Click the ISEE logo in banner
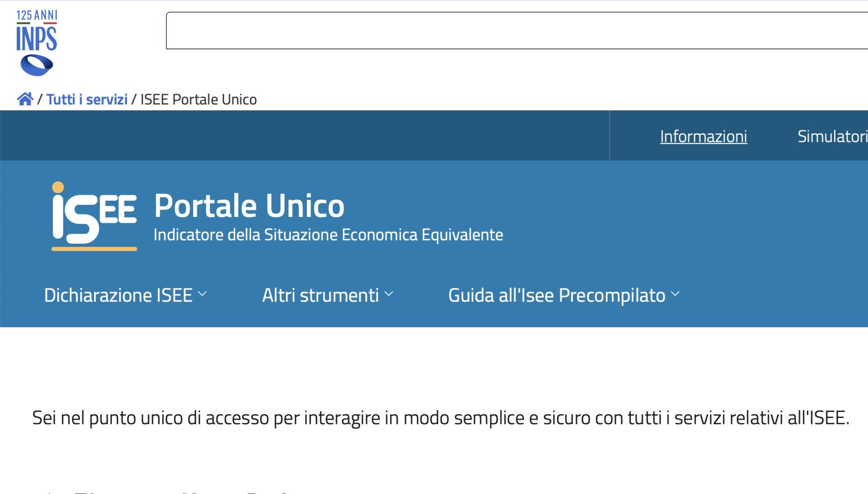Screen dimensions: 868x494 click(x=94, y=216)
